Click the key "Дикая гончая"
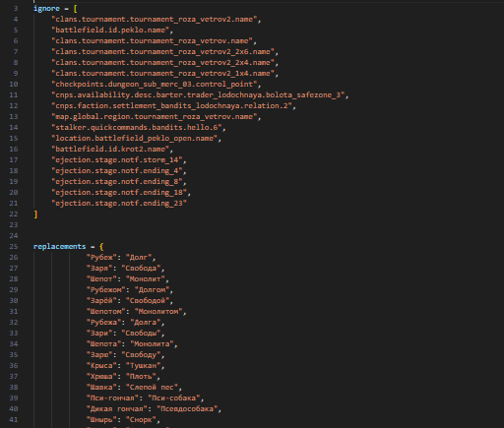The width and height of the screenshot is (504, 428). coord(117,409)
